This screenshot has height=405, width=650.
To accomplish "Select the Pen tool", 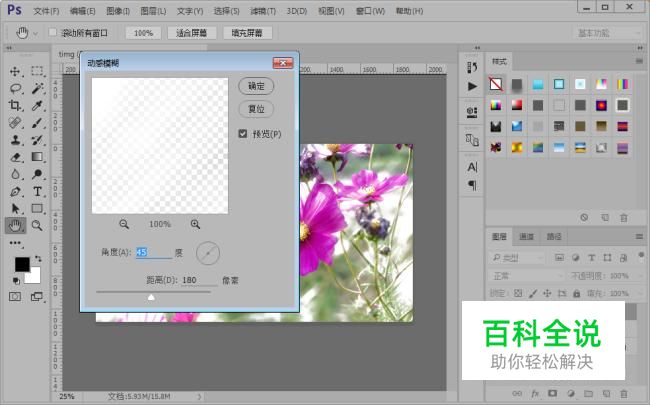I will pyautogui.click(x=15, y=192).
